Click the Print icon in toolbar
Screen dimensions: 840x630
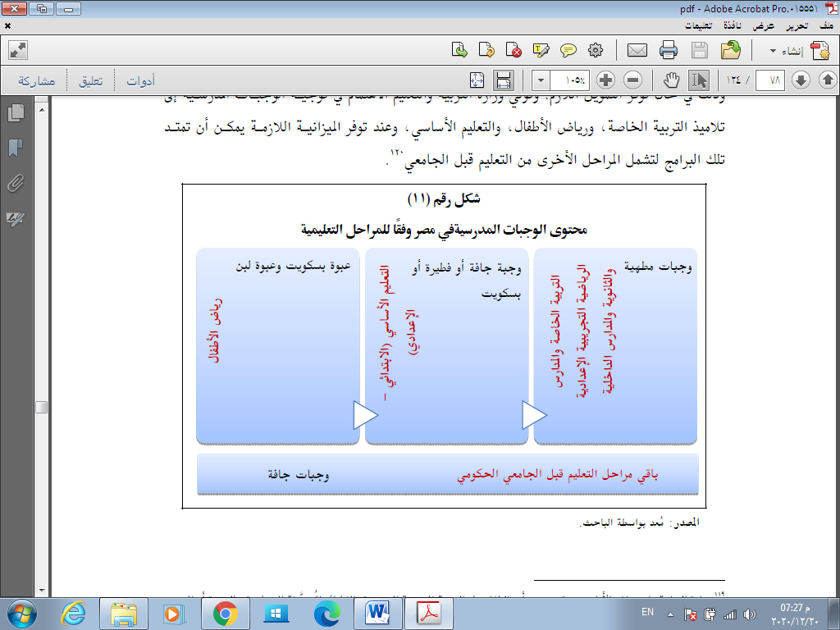669,50
